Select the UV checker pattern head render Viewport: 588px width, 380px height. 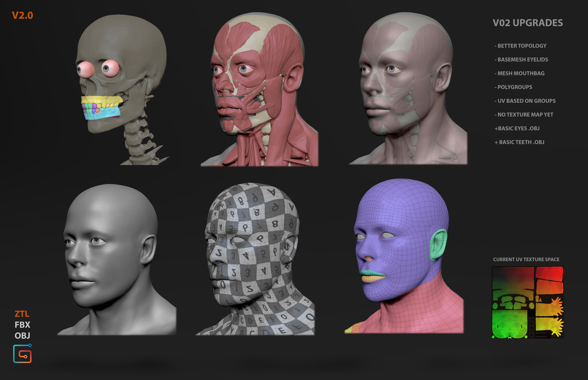tap(255, 259)
